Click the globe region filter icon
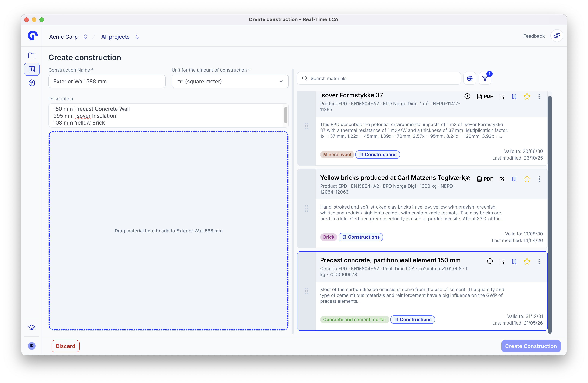This screenshot has height=383, width=588. pyautogui.click(x=469, y=78)
